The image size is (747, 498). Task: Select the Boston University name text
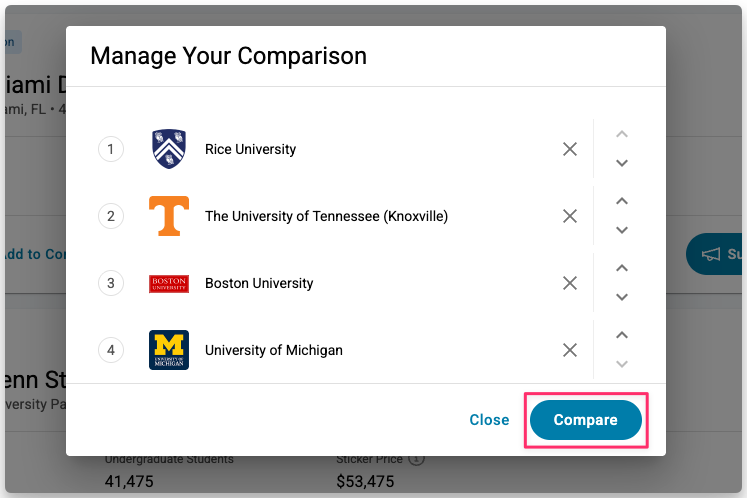[x=259, y=283]
